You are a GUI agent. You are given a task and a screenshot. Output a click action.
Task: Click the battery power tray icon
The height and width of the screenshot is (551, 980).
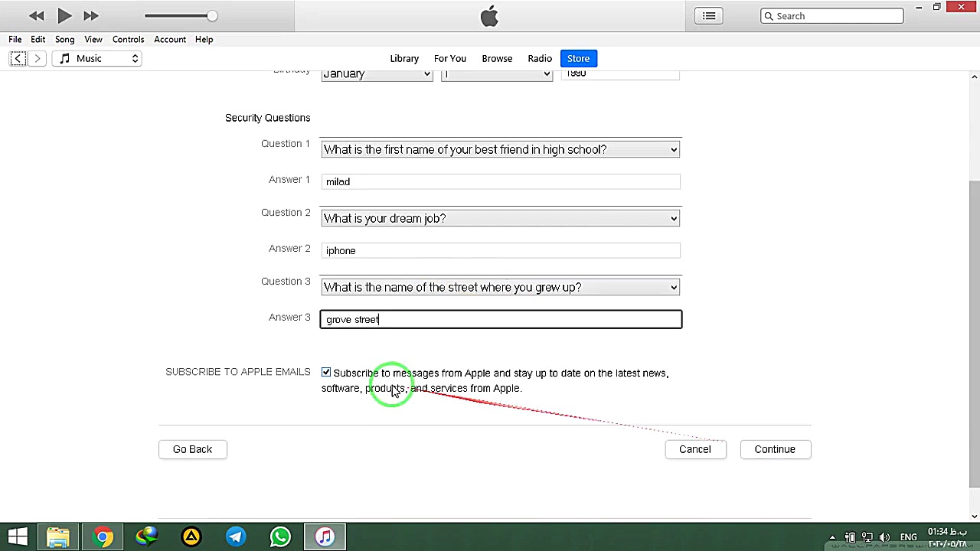[x=850, y=537]
